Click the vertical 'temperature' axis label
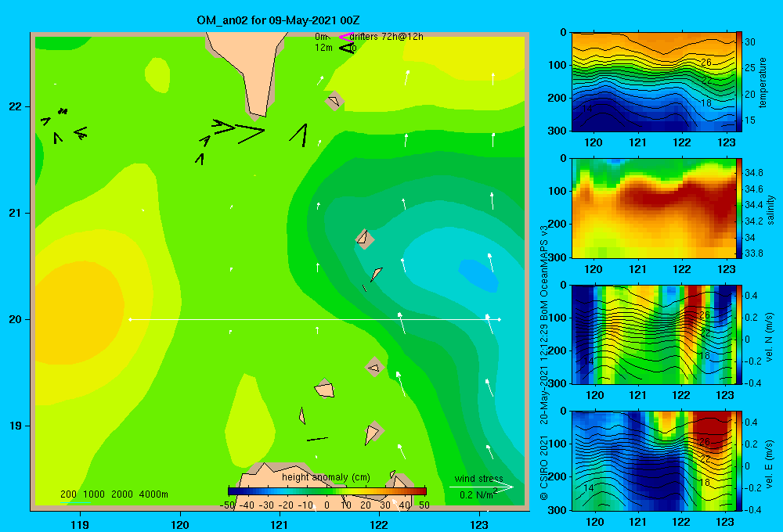The image size is (783, 532). [763, 82]
